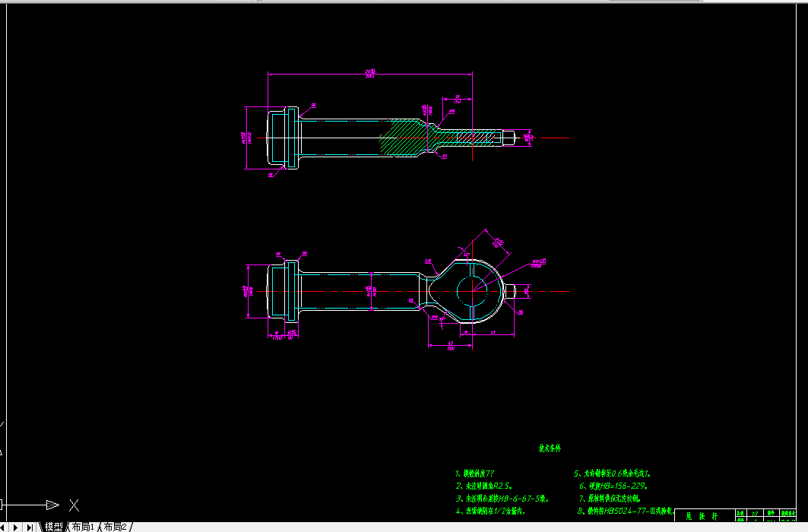The width and height of the screenshot is (808, 532).
Task: Select the 技术条件 heading text
Action: [x=550, y=448]
